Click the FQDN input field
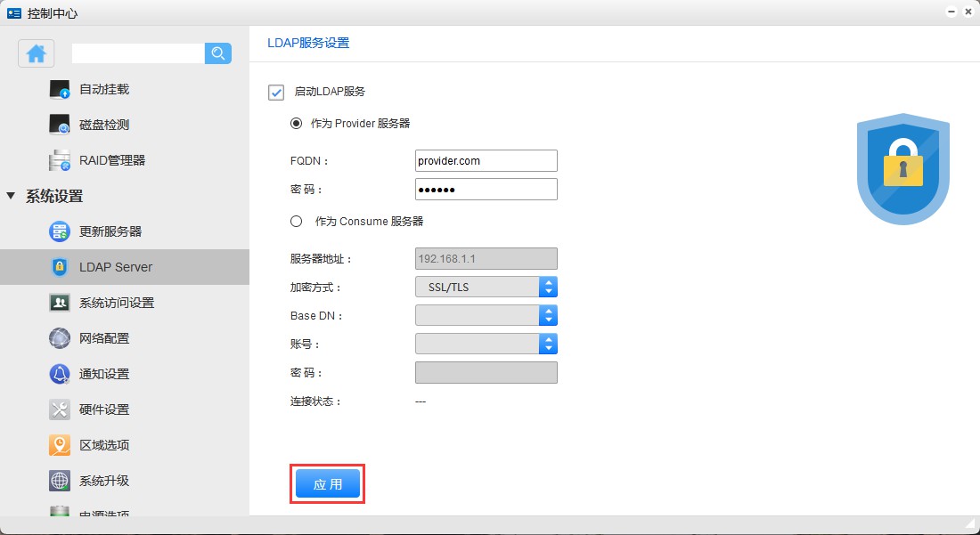This screenshot has width=980, height=535. tap(486, 160)
